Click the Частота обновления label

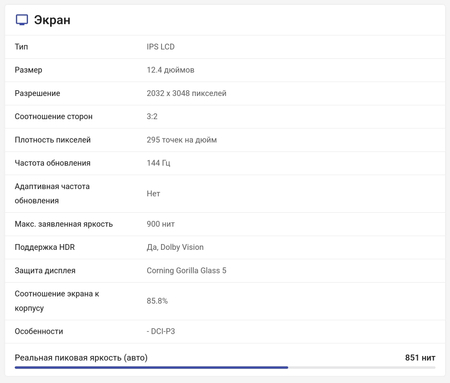53,163
